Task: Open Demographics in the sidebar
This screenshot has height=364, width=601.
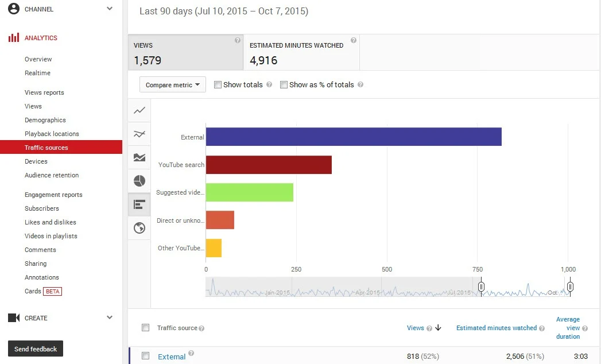Action: (45, 120)
